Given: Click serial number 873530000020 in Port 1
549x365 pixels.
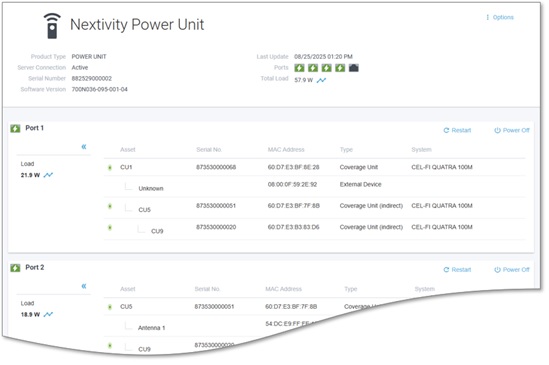Looking at the screenshot, I should point(216,227).
